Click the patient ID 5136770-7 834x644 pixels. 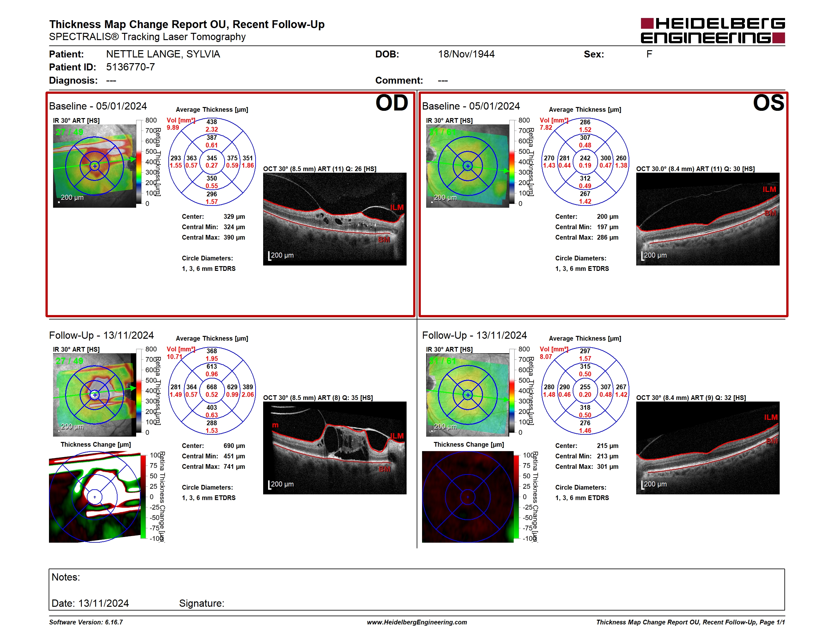(x=130, y=67)
